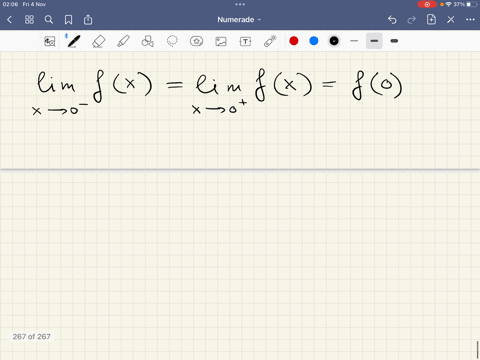Undo the last stroke
The height and width of the screenshot is (360, 480).
(x=392, y=20)
